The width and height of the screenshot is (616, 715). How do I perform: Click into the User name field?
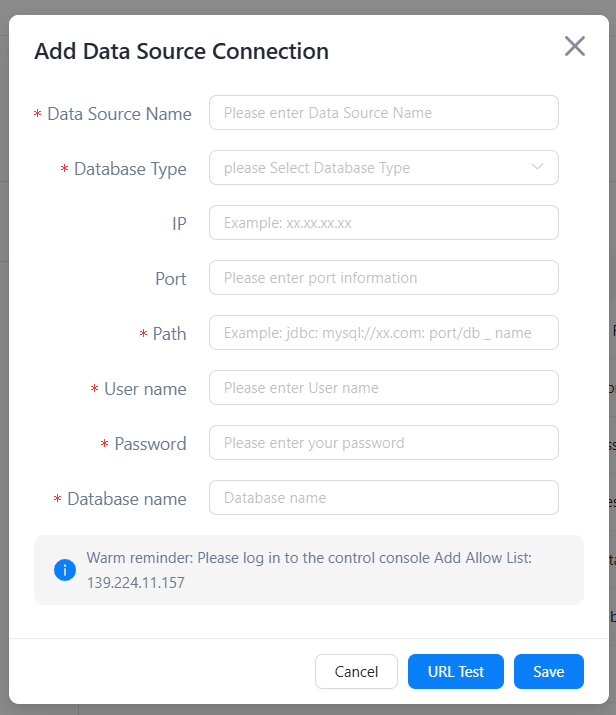[383, 388]
